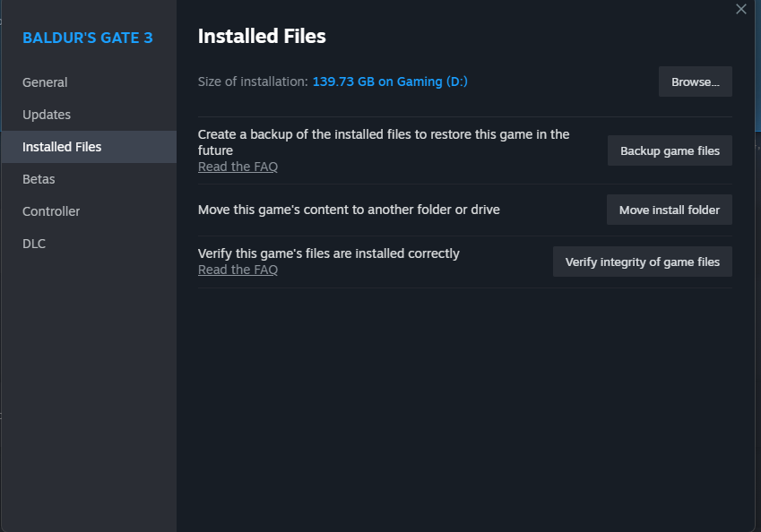The height and width of the screenshot is (532, 761).
Task: Begin verifying the game's installed files
Action: click(x=642, y=262)
